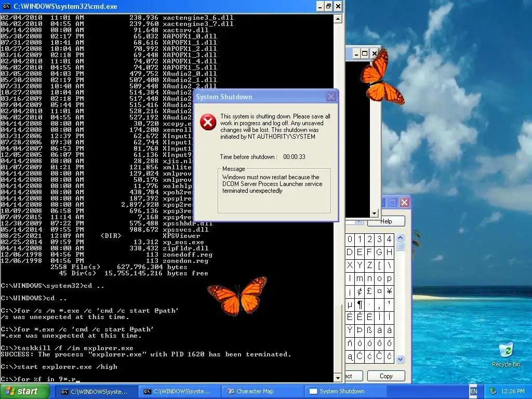Select the ß character in Character Map
The image size is (532, 399).
click(x=369, y=330)
